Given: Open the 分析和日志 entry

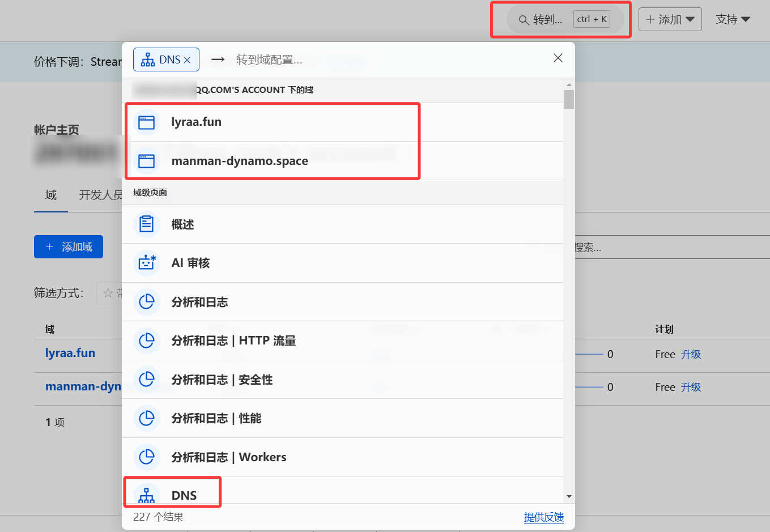Looking at the screenshot, I should tap(343, 302).
